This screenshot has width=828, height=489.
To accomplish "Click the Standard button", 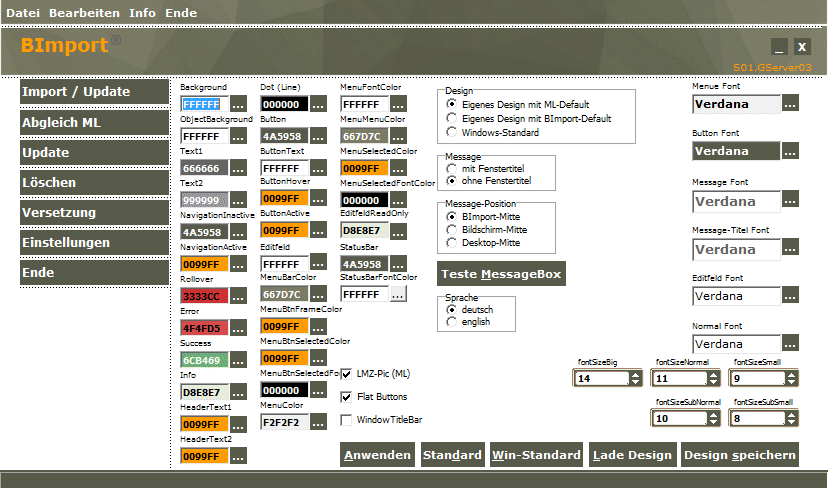I will point(452,455).
